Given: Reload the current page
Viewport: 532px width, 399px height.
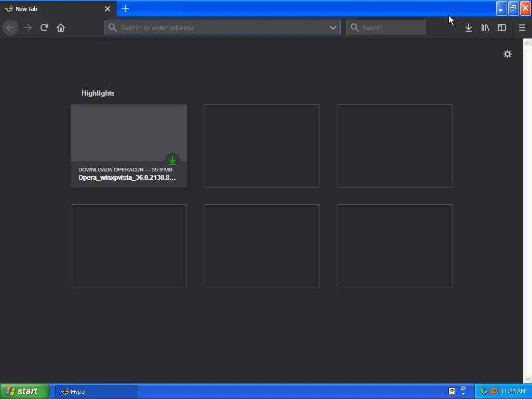Looking at the screenshot, I should [x=44, y=28].
